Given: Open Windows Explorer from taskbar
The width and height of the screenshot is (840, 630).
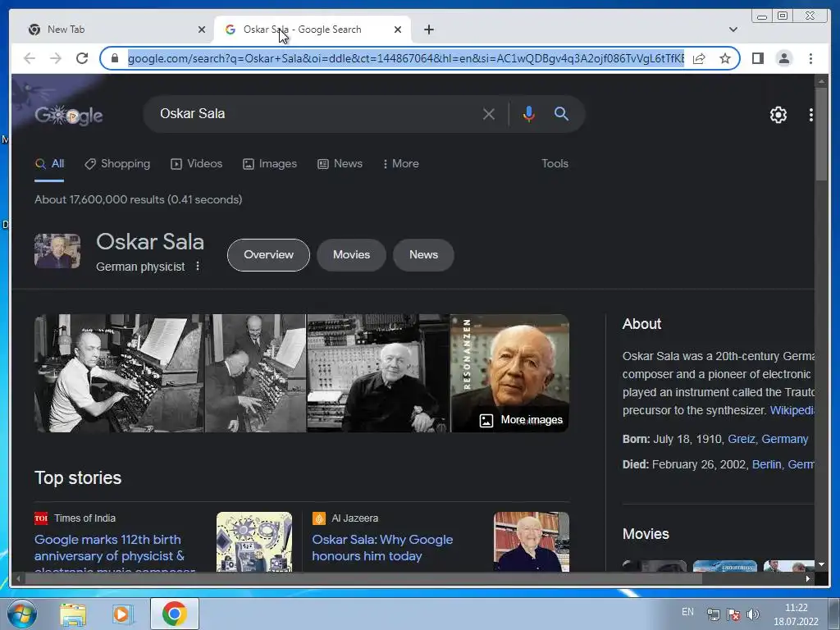Looking at the screenshot, I should pyautogui.click(x=73, y=614).
